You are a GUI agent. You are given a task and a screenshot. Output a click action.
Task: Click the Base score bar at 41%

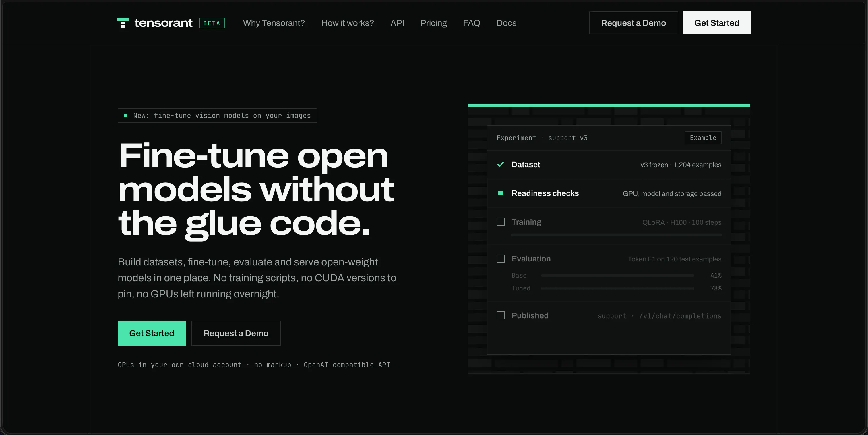[617, 276]
